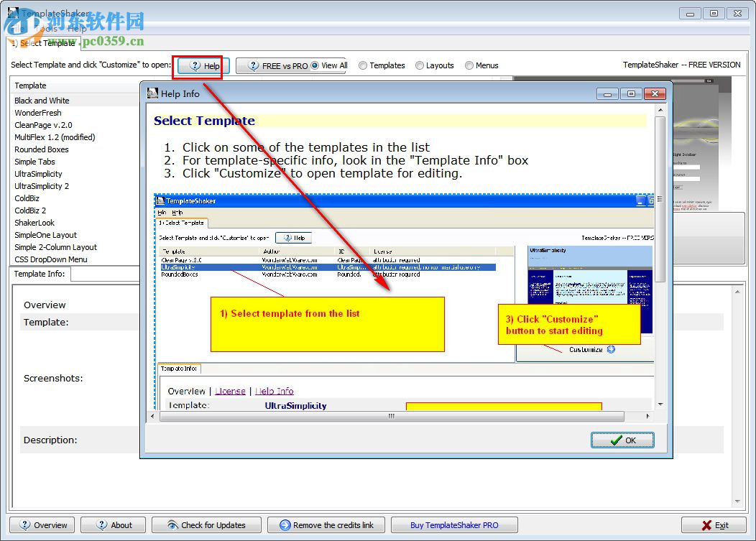Minimize the TemplateShaker main window
The width and height of the screenshot is (756, 541).
coord(690,14)
